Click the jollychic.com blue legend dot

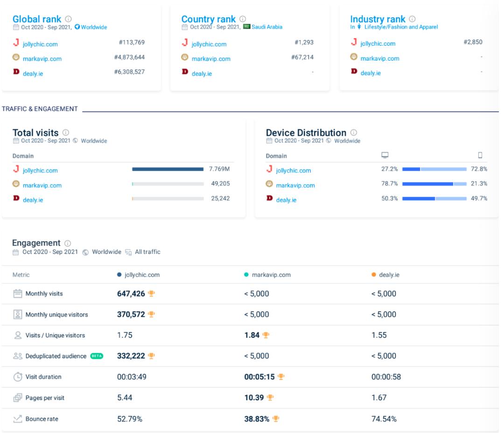tap(119, 274)
